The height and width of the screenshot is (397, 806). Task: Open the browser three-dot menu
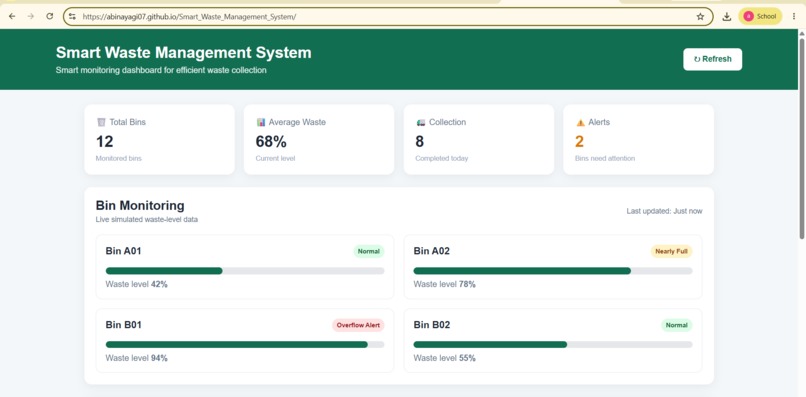[795, 16]
